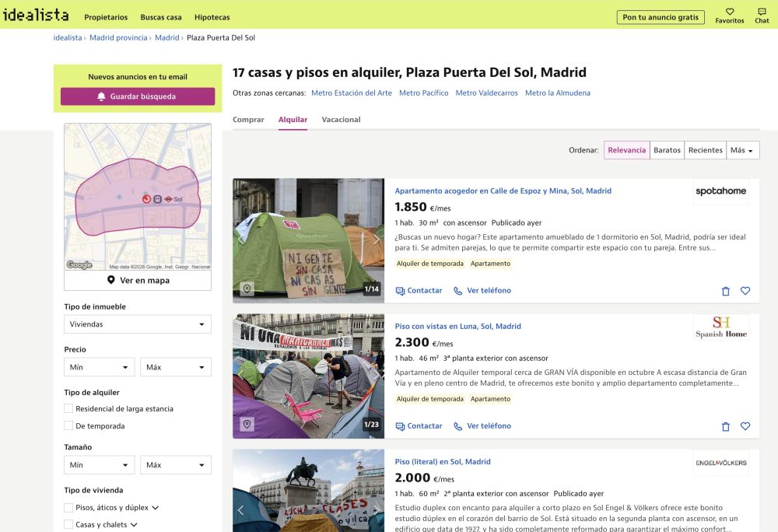Sort listings by Recientes

[705, 150]
